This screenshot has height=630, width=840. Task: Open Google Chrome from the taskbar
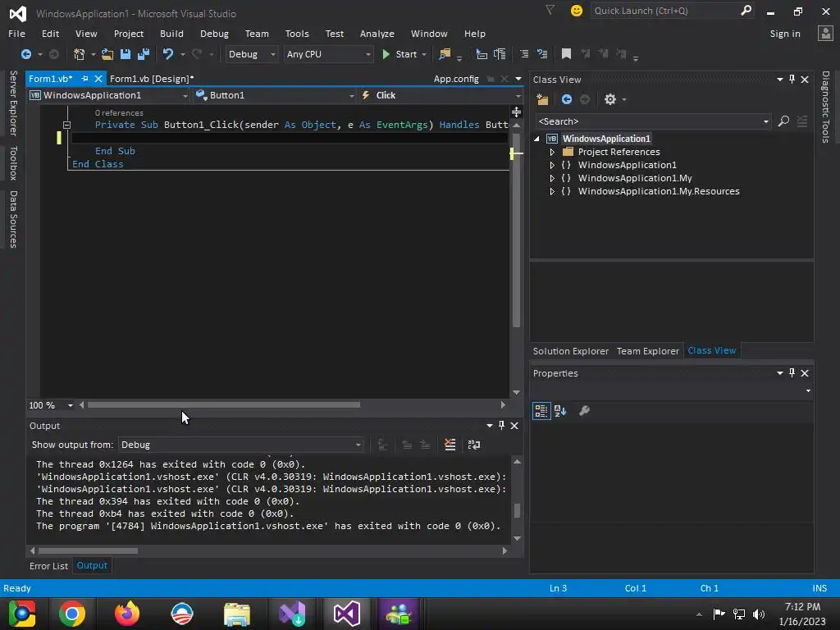pyautogui.click(x=72, y=614)
